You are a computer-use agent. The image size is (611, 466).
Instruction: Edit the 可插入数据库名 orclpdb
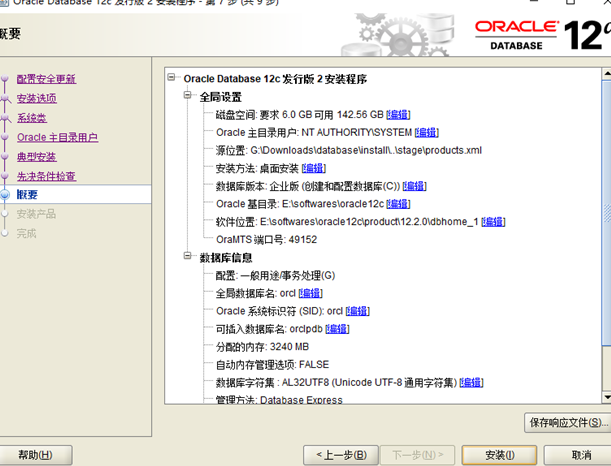[337, 329]
